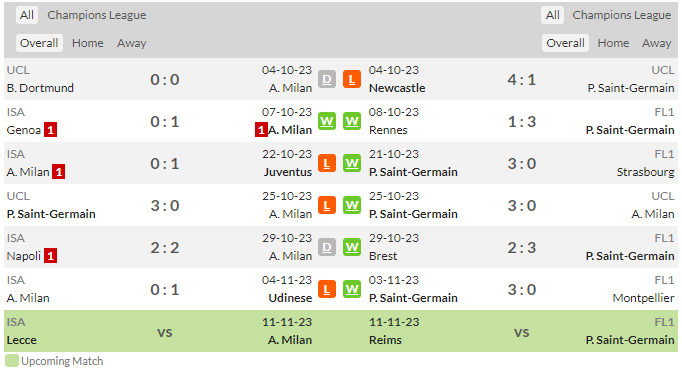This screenshot has height=382, width=682.
Task: Click the orange L badge for Udinese match
Action: point(327,289)
